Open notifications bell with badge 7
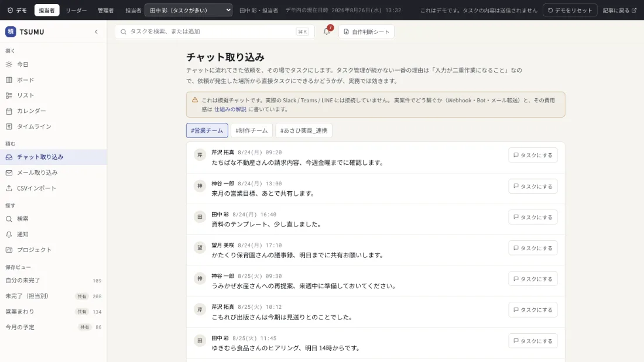Image resolution: width=644 pixels, height=362 pixels. tap(327, 31)
